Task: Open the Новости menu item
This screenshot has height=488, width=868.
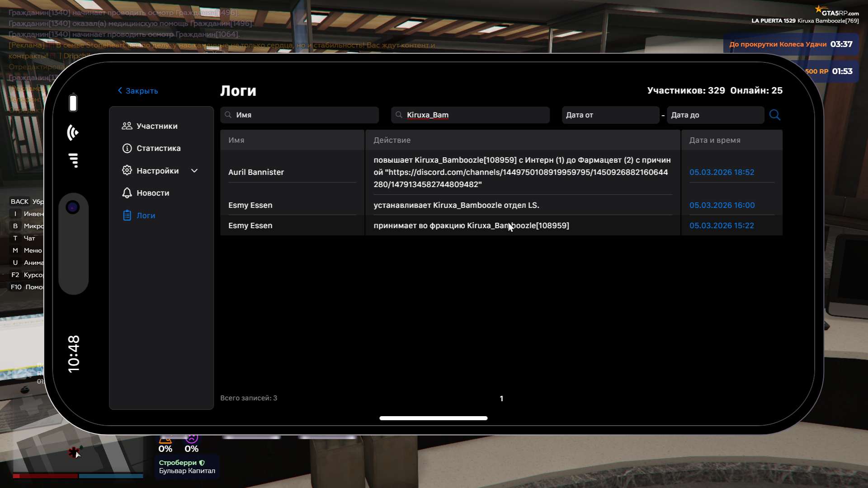Action: (153, 193)
